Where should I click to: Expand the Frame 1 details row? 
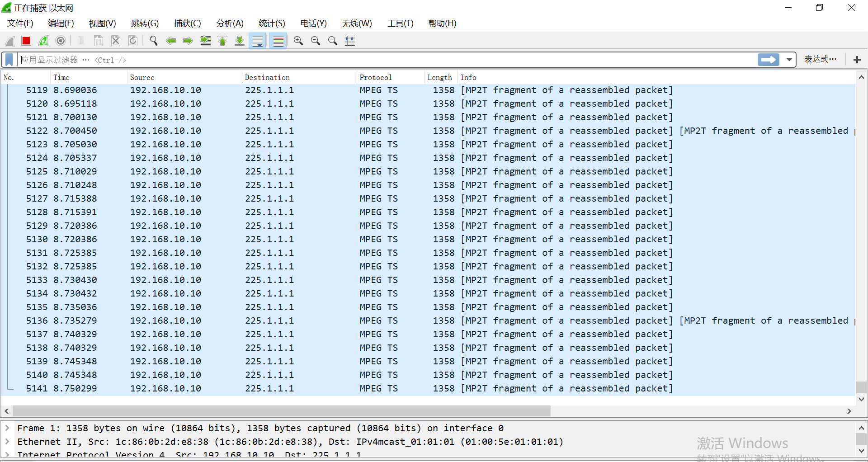tap(7, 428)
